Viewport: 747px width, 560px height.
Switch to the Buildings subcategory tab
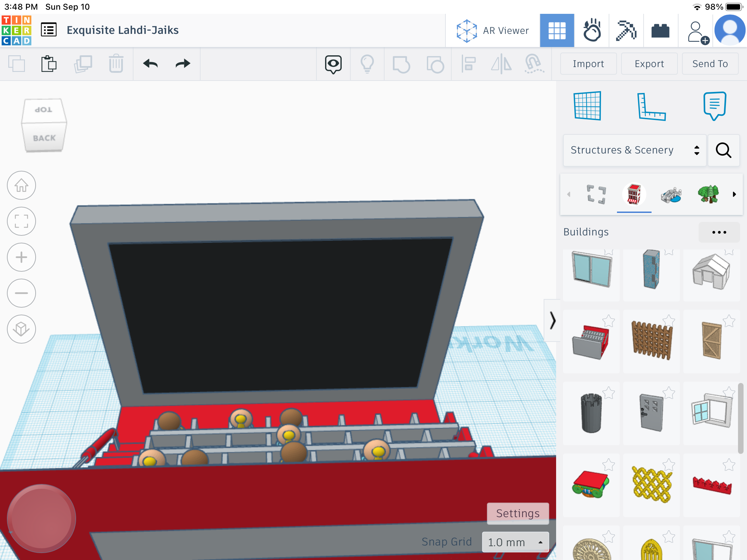point(634,194)
